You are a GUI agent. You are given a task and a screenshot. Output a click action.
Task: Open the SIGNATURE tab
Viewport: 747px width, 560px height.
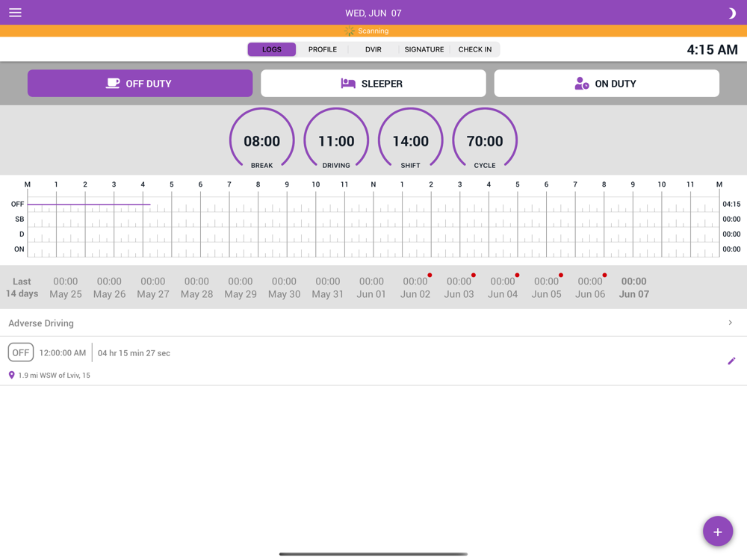pos(424,49)
